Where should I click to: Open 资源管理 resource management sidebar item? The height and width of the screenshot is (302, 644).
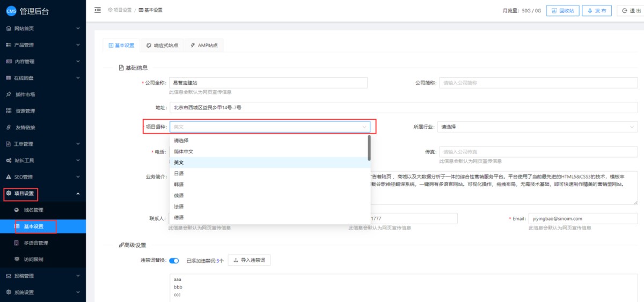tap(25, 111)
